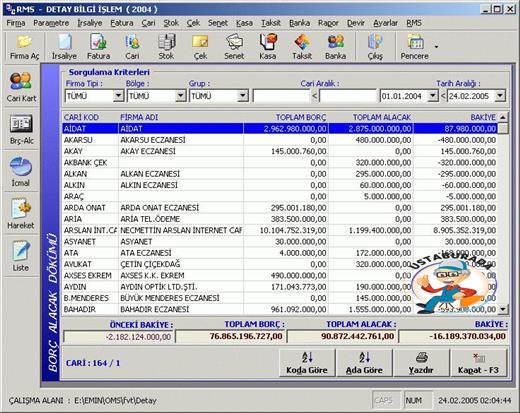Open the Stok toolbar icon
The height and width of the screenshot is (413, 520).
(x=166, y=47)
